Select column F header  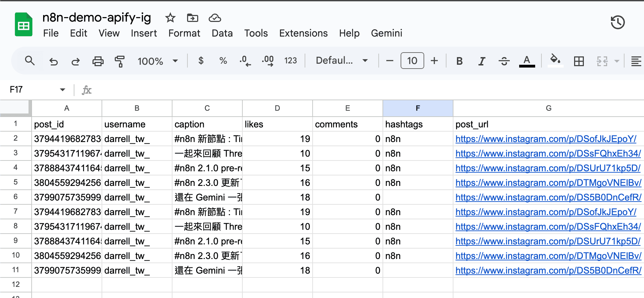[x=418, y=108]
